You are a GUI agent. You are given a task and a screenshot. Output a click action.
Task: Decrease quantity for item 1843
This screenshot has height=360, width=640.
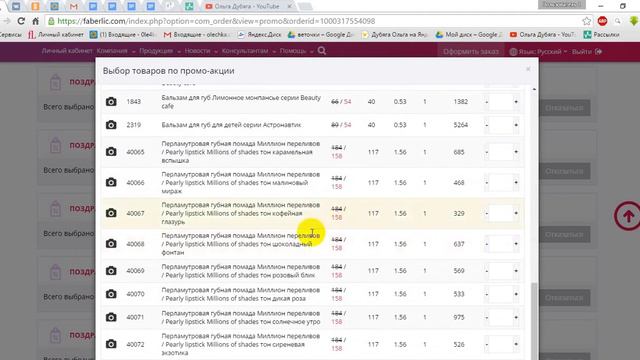487,102
